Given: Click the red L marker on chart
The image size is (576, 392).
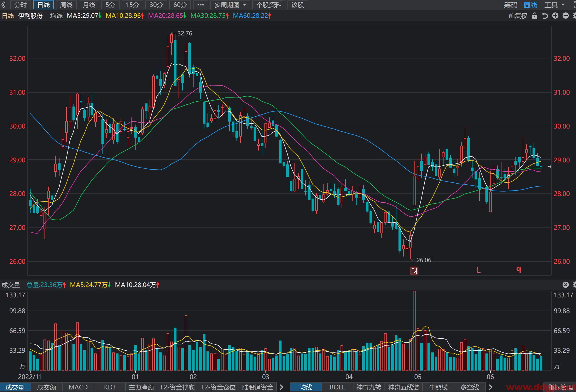Looking at the screenshot, I should (478, 270).
